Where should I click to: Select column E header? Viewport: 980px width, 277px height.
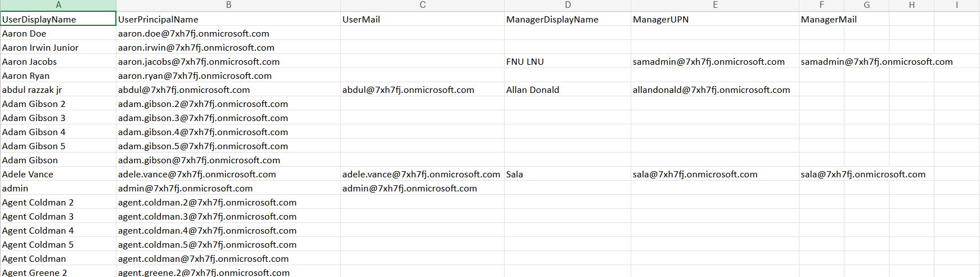pos(714,5)
